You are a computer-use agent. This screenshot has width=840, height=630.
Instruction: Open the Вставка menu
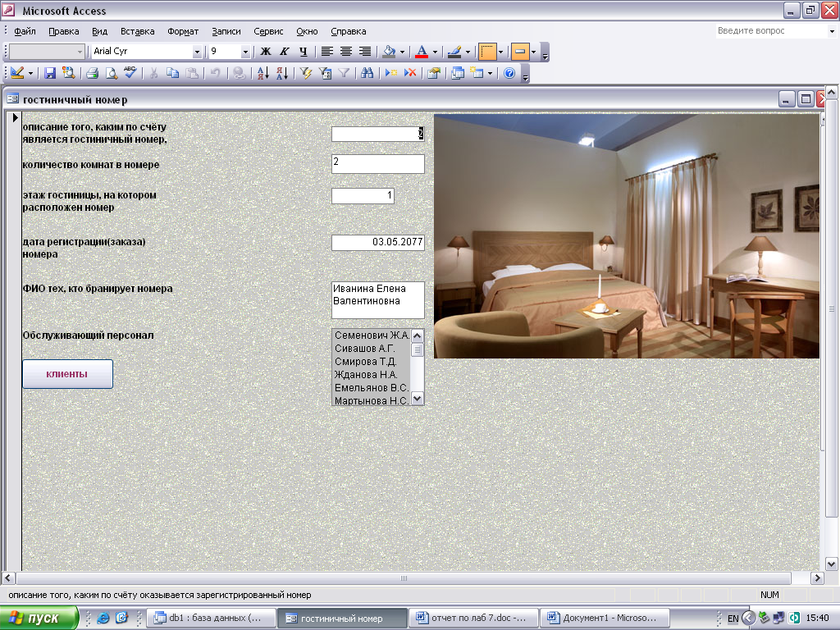(x=138, y=31)
